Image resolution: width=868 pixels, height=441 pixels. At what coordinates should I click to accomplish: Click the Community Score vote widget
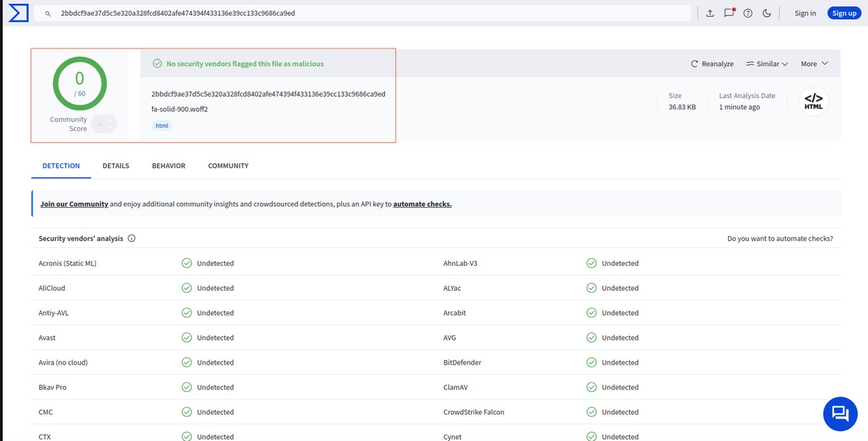click(104, 124)
